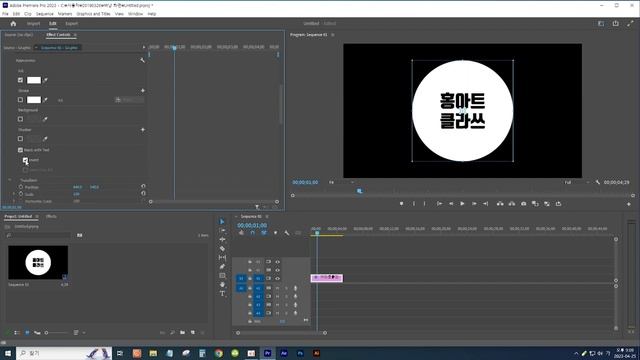
Task: Click the Fill color eyedropper
Action: click(x=45, y=80)
